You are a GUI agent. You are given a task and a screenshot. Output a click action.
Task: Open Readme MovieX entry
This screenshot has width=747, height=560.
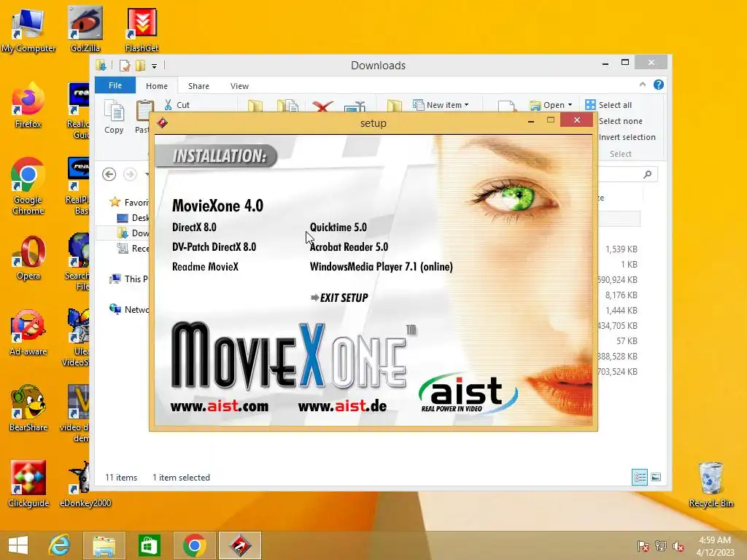(x=205, y=267)
